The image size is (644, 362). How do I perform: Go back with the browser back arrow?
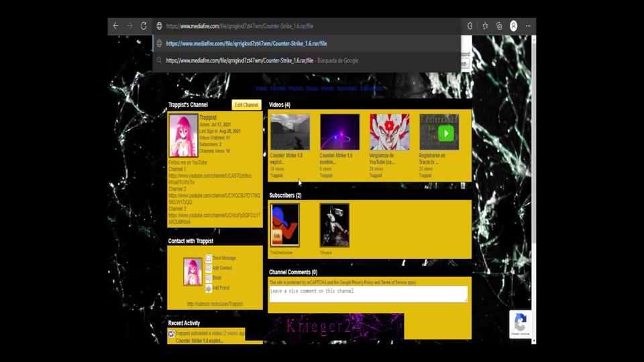coord(116,26)
